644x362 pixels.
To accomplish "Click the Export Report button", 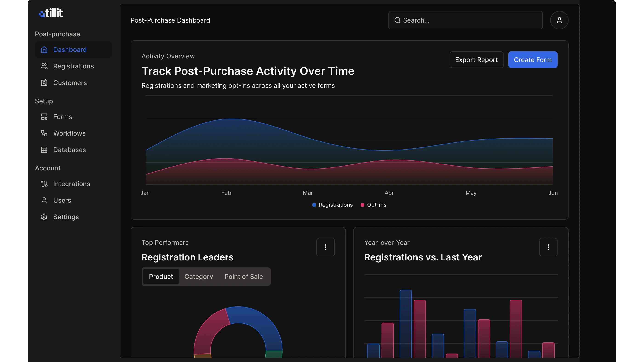I will click(x=476, y=60).
